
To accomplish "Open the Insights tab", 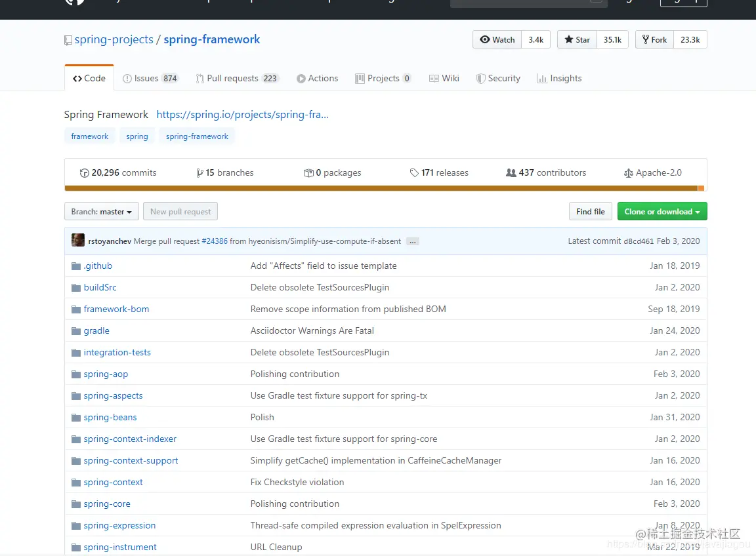I will [559, 79].
